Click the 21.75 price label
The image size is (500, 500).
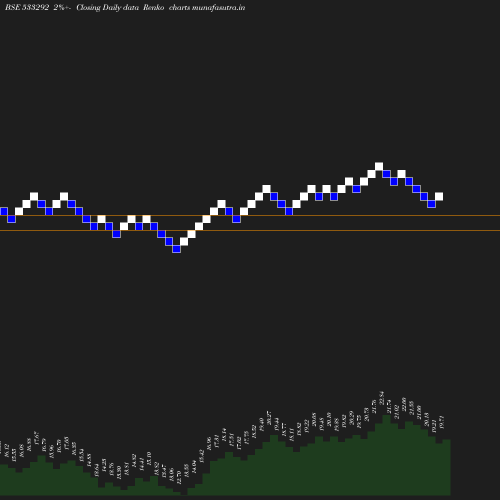pyautogui.click(x=374, y=407)
